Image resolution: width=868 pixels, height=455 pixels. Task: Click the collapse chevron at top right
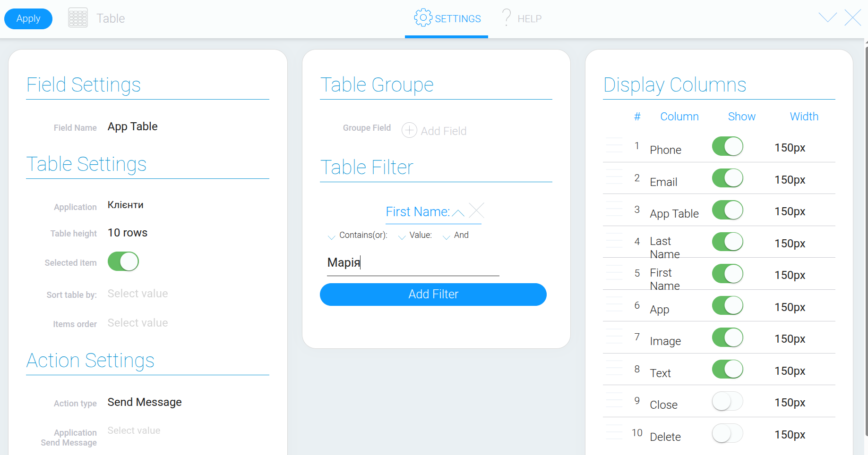828,18
